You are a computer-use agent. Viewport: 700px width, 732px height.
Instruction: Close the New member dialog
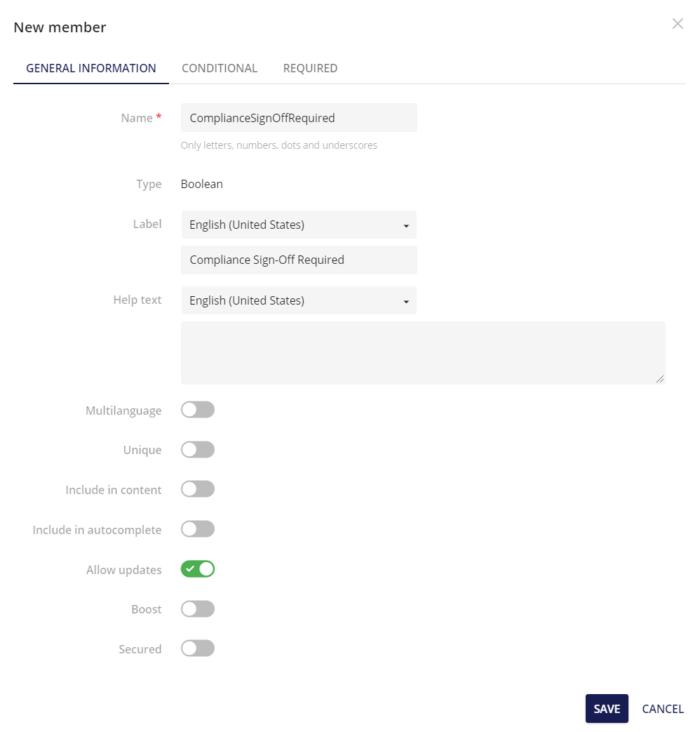tap(678, 23)
